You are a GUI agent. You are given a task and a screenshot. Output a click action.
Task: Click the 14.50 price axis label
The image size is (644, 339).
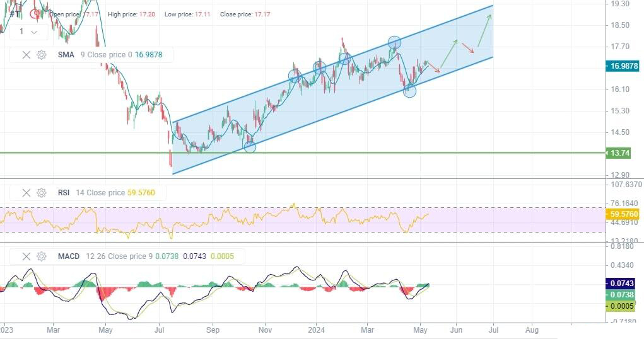[620, 132]
